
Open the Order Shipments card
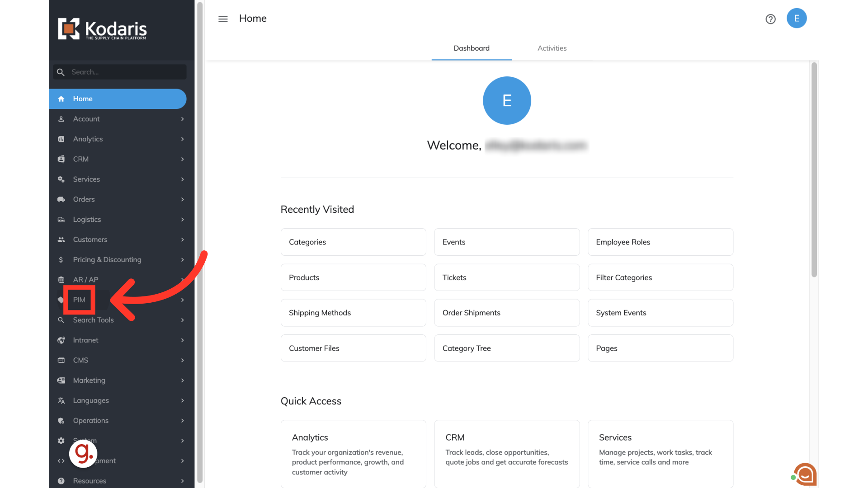(x=506, y=313)
